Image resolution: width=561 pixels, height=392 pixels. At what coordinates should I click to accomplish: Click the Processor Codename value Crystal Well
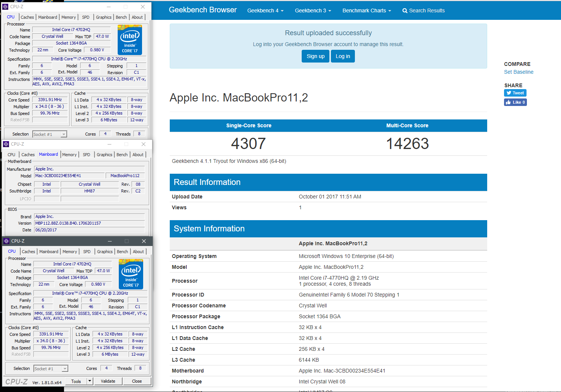[313, 306]
